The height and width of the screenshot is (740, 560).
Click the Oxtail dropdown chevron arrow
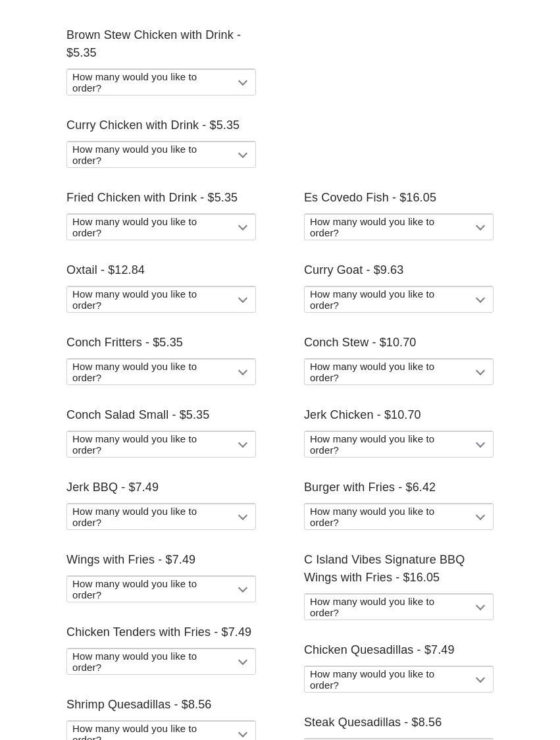(243, 300)
